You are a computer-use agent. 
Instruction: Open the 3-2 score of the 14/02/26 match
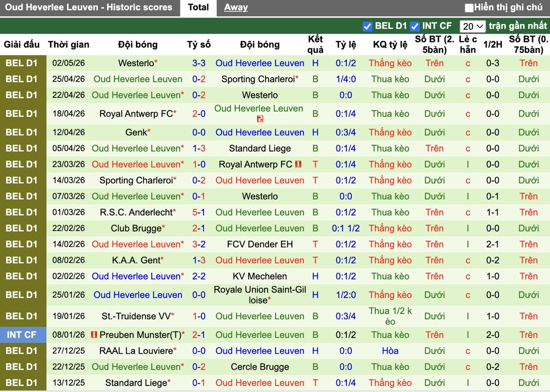click(x=199, y=244)
